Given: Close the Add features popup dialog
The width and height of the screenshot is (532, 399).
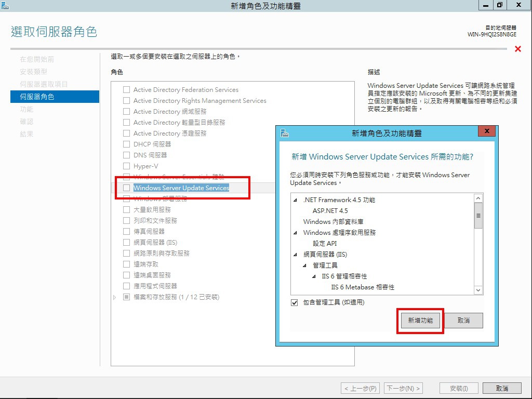Looking at the screenshot, I should (487, 131).
